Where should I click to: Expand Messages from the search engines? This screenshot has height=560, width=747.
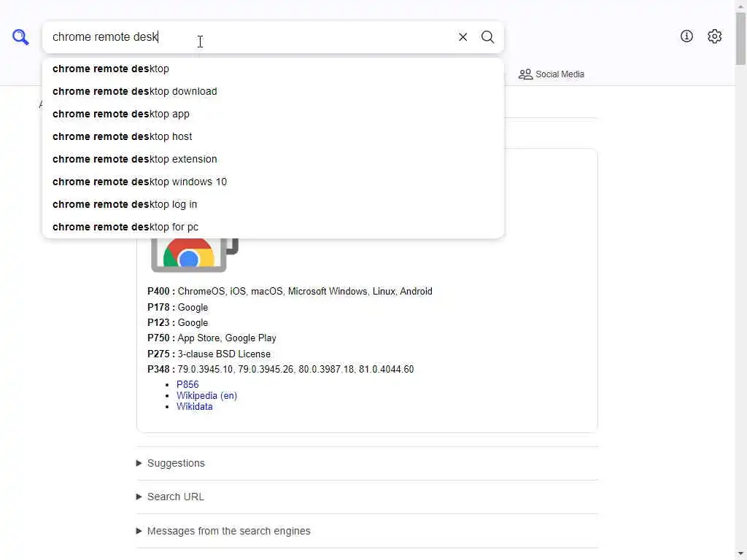tap(223, 531)
